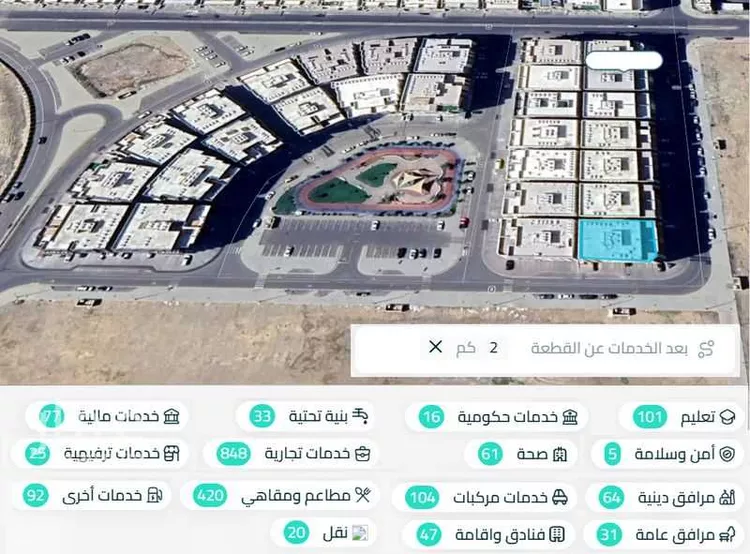Select the transport chip with count 20
Viewport: 750px width, 554px height.
[327, 532]
